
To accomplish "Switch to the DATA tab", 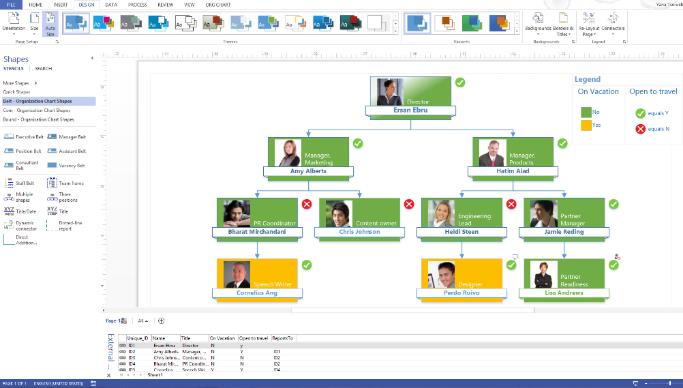I will tap(111, 5).
